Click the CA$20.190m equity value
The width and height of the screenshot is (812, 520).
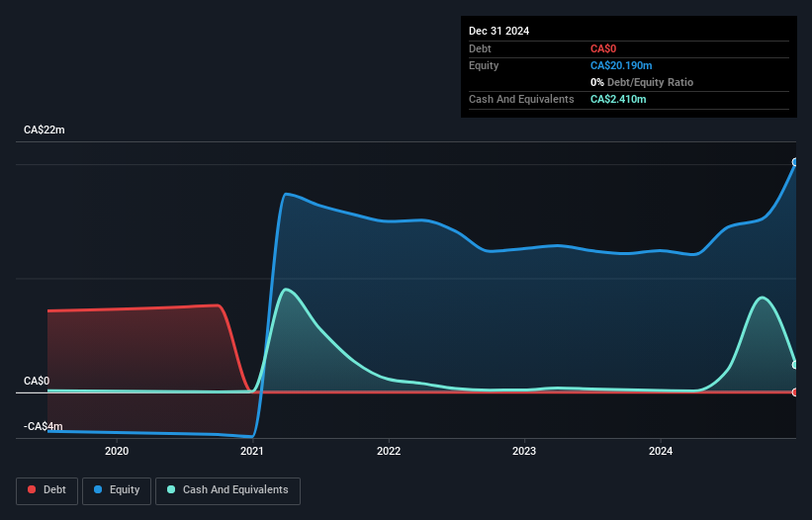pyautogui.click(x=621, y=65)
